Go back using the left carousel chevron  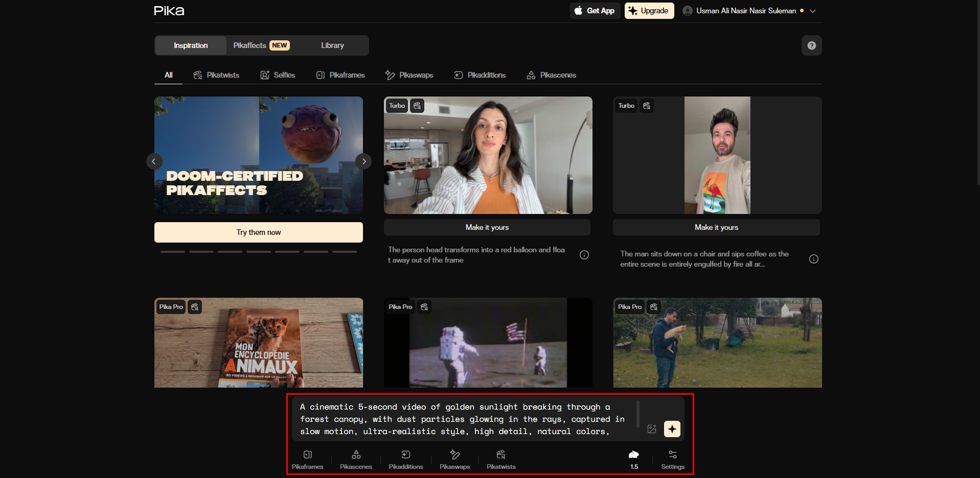point(154,161)
